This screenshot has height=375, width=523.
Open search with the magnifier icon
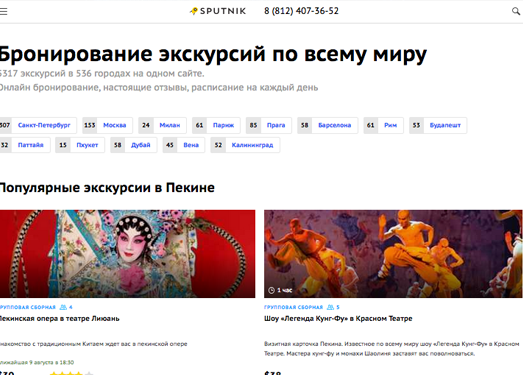pos(516,11)
